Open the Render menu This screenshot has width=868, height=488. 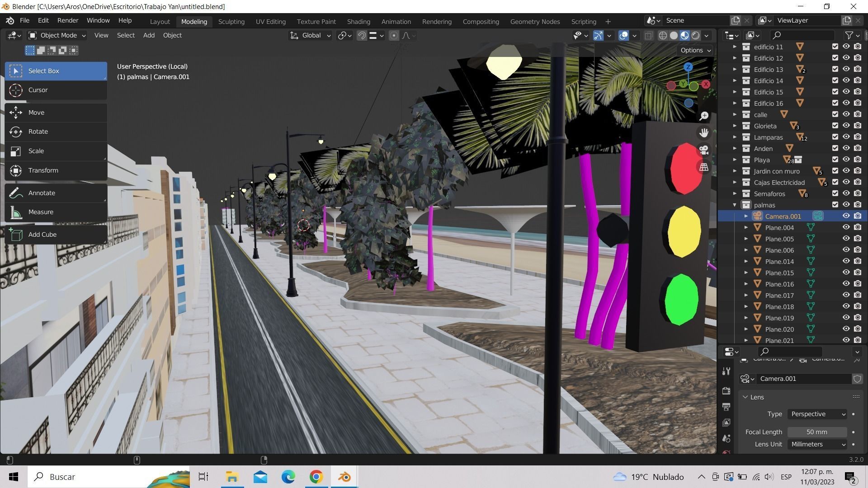68,21
